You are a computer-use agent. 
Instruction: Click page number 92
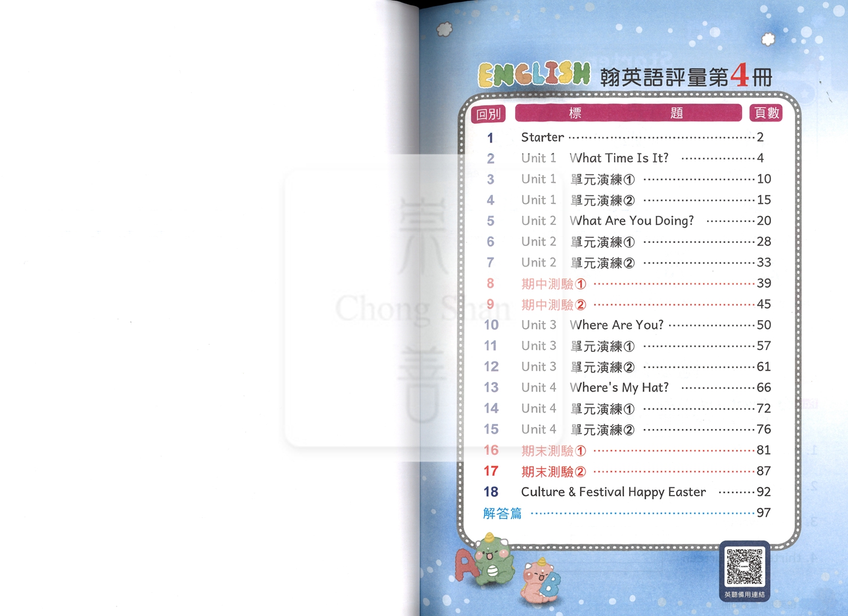(x=764, y=491)
